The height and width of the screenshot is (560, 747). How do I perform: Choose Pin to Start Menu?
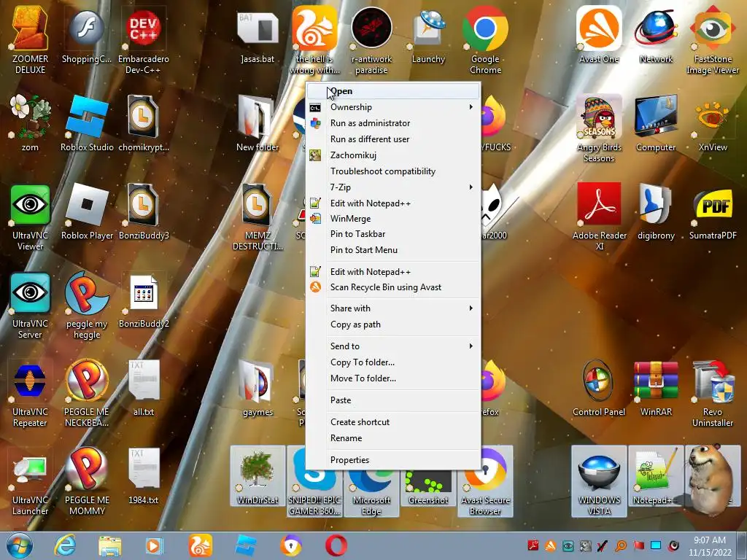point(393,250)
